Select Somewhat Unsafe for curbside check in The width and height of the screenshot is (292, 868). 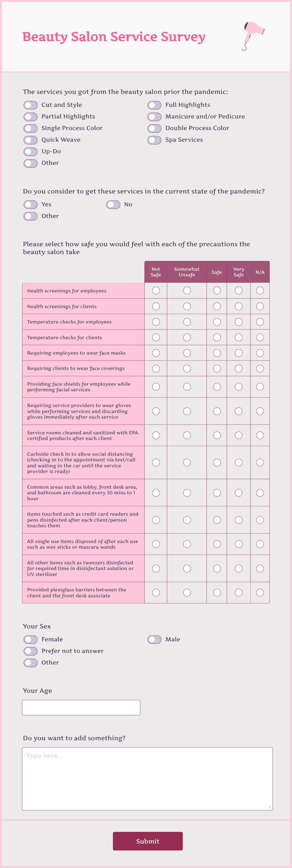click(x=187, y=462)
